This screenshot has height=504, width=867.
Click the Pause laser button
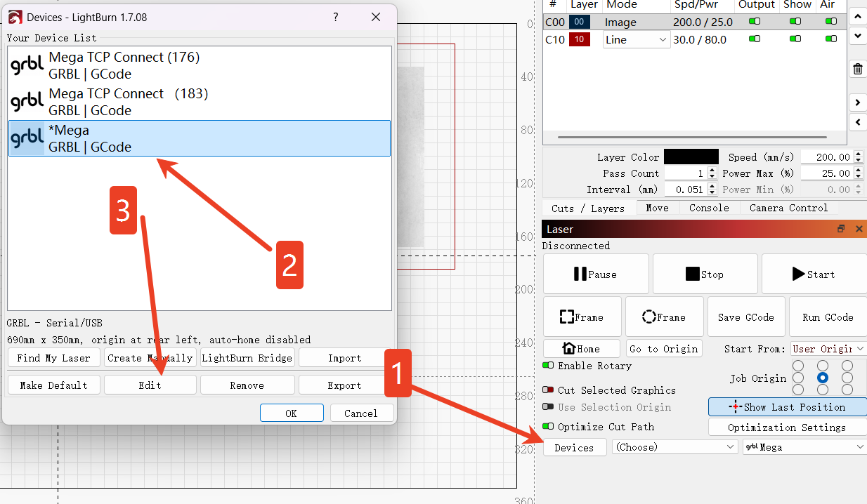[595, 274]
